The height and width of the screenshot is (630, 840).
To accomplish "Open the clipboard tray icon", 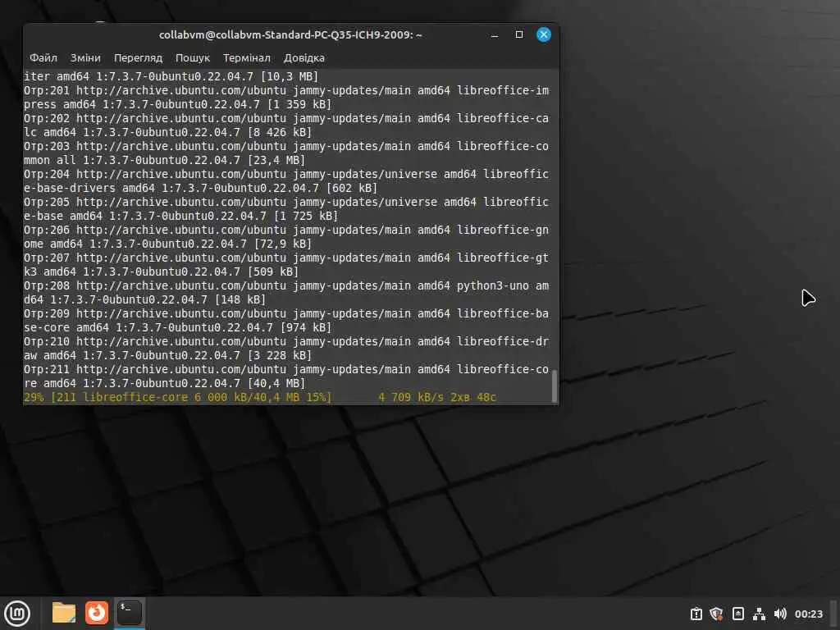I will coord(696,614).
